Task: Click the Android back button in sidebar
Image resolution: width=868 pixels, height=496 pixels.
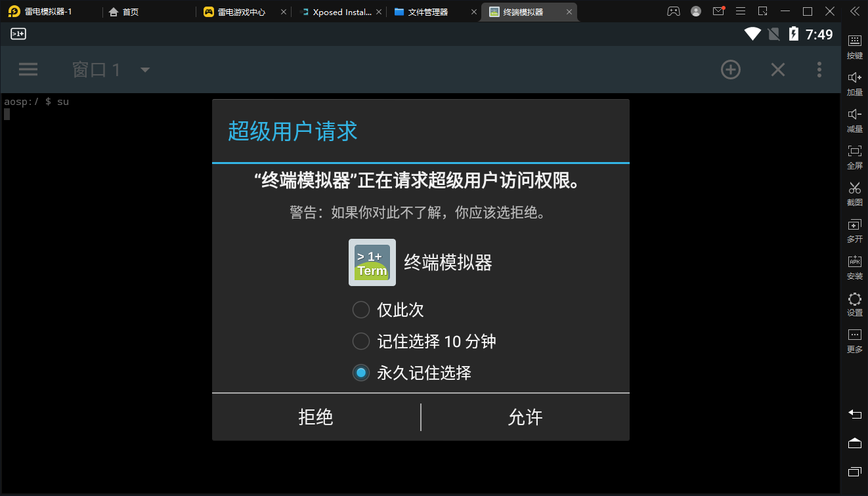Action: coord(855,414)
